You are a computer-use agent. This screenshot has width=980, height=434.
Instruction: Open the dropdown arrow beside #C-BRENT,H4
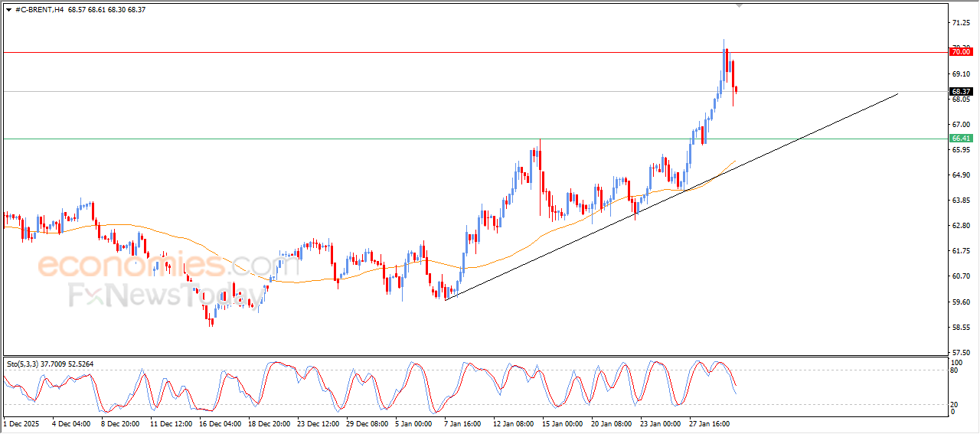tap(8, 10)
